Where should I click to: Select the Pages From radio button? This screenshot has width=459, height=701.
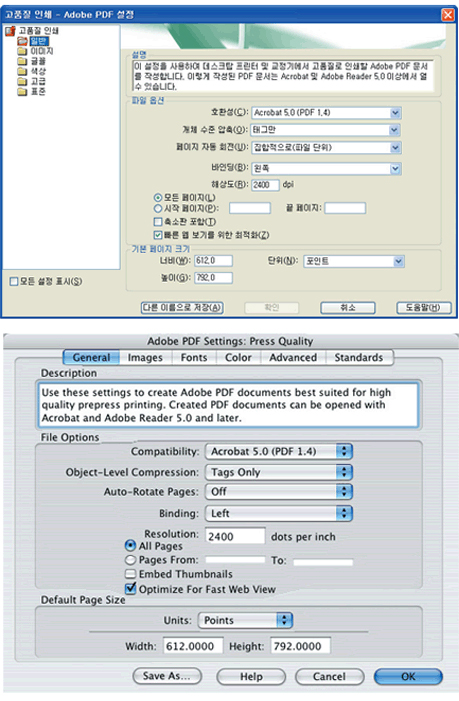pyautogui.click(x=130, y=560)
